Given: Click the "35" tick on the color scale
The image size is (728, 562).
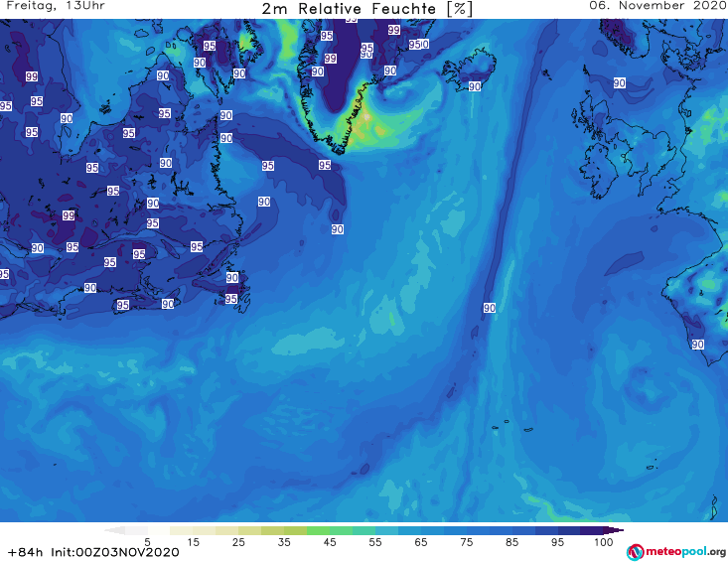Looking at the screenshot, I should pyautogui.click(x=284, y=542).
